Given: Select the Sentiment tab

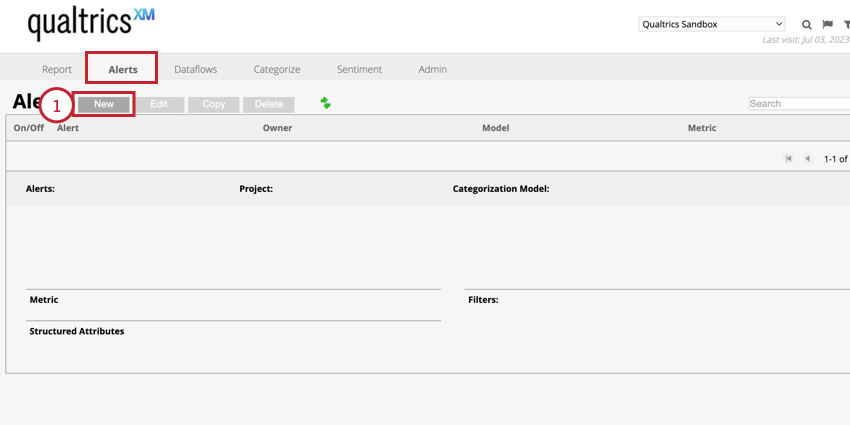Looking at the screenshot, I should click(359, 69).
